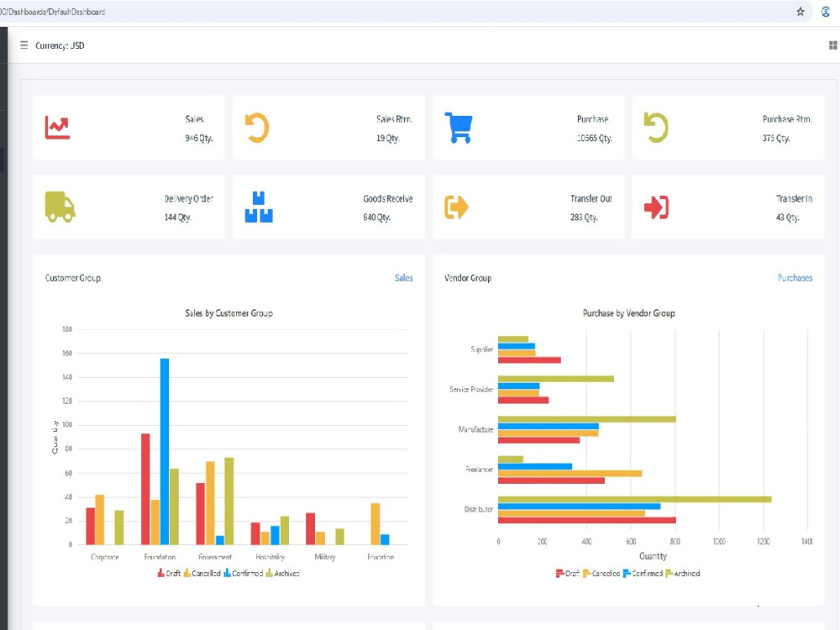Viewport: 840px width, 630px height.
Task: Click the '283 Qty.' transfer out value
Action: (x=584, y=217)
